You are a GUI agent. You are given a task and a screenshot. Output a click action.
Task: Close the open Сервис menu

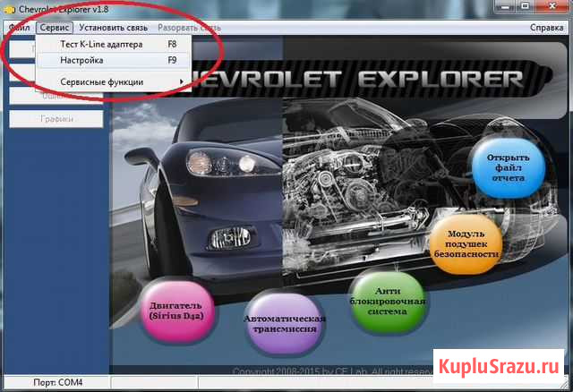pyautogui.click(x=55, y=28)
